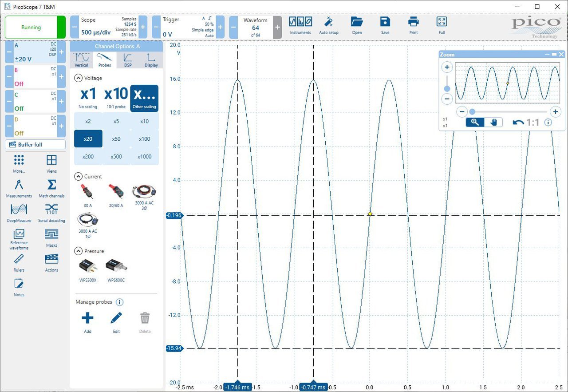This screenshot has width=568, height=392.
Task: Open the Views layout icon
Action: pyautogui.click(x=51, y=163)
